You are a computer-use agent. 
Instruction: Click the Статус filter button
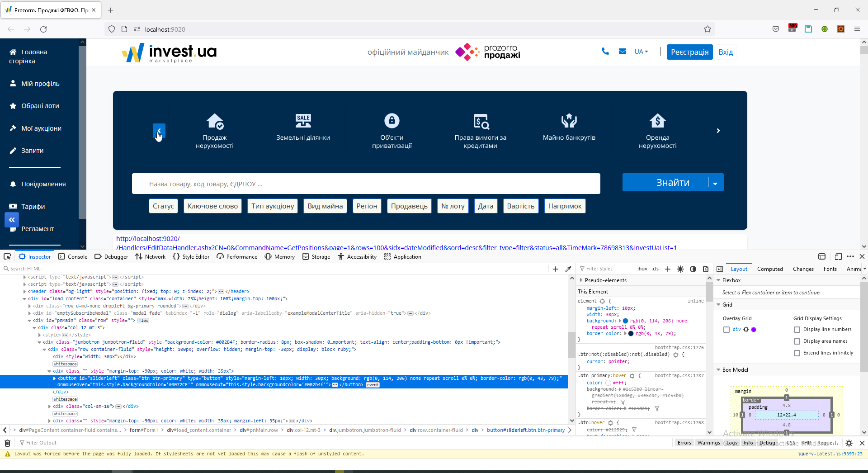coord(163,206)
